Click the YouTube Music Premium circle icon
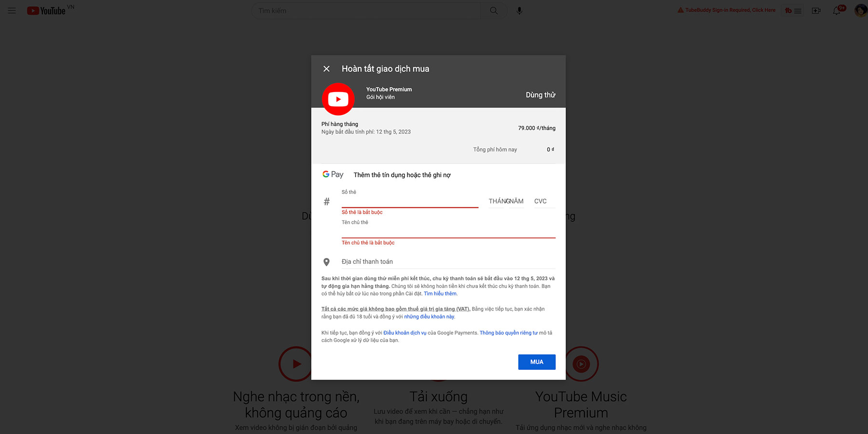This screenshot has width=868, height=434. tap(581, 364)
